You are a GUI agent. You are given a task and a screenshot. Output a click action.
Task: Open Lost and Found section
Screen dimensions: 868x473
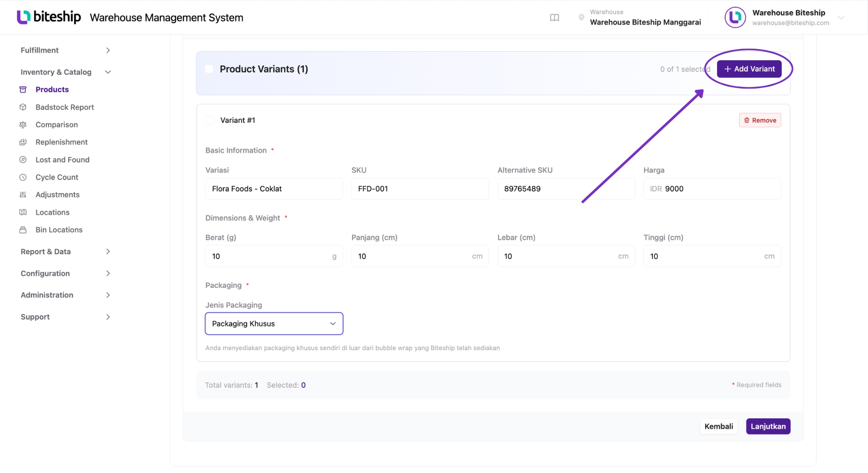[62, 160]
